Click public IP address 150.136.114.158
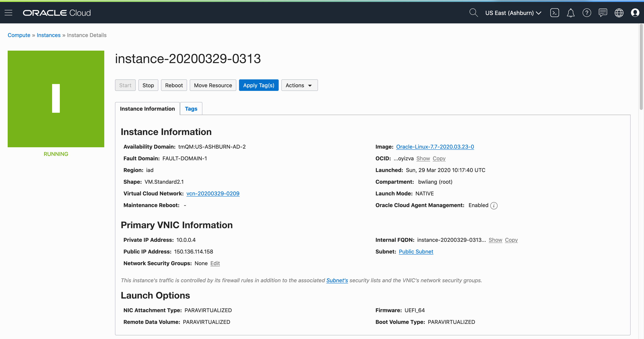644x339 pixels. (194, 252)
